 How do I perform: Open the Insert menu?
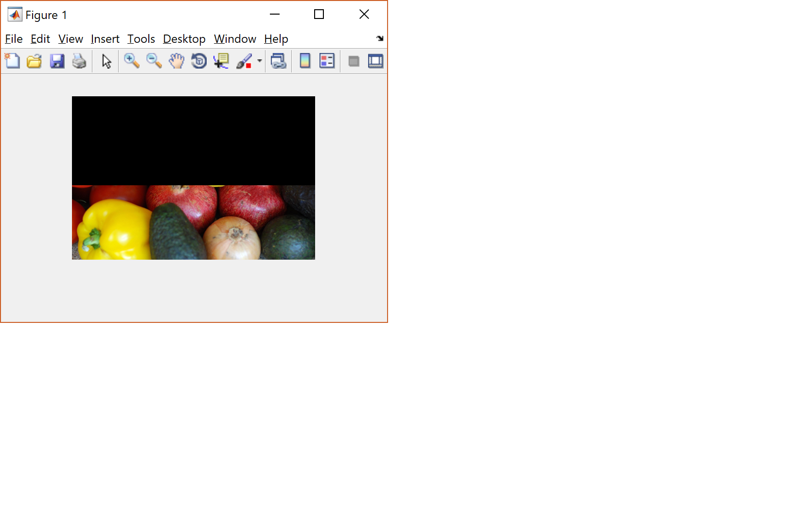(105, 39)
